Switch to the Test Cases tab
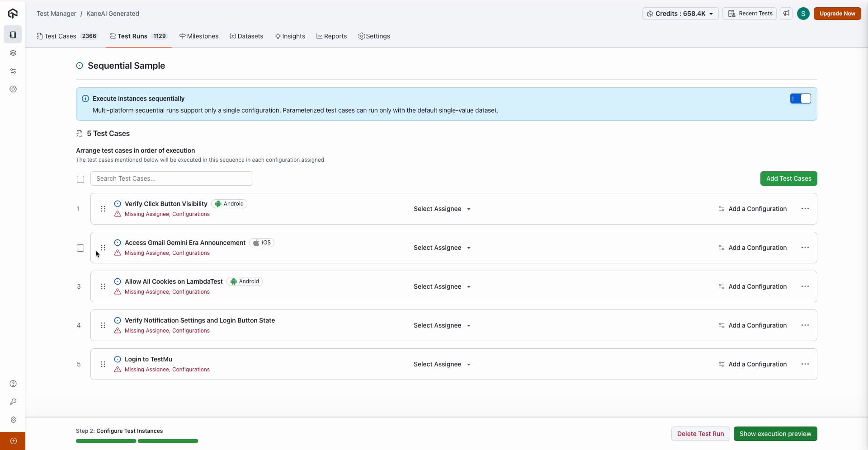Screen dimensions: 868x450 (x=60, y=36)
